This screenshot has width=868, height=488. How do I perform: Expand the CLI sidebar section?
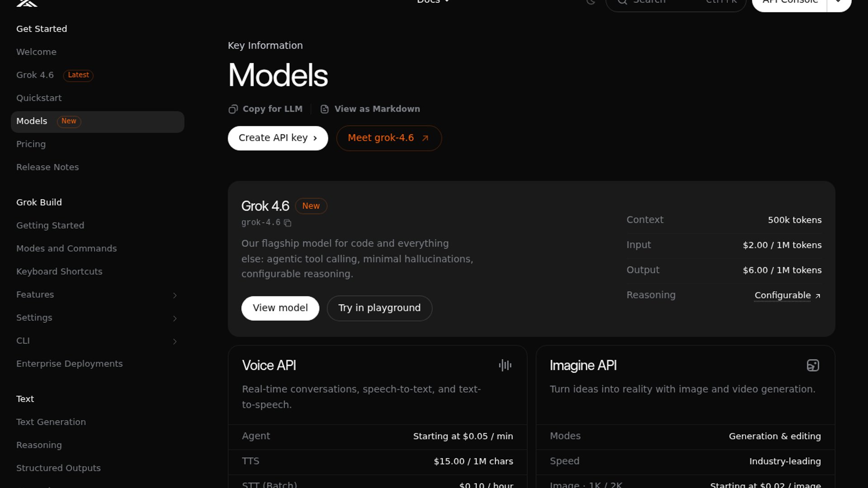(175, 342)
